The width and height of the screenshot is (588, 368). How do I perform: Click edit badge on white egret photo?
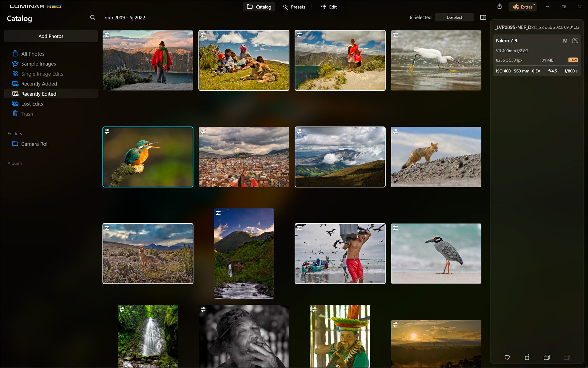pyautogui.click(x=395, y=35)
